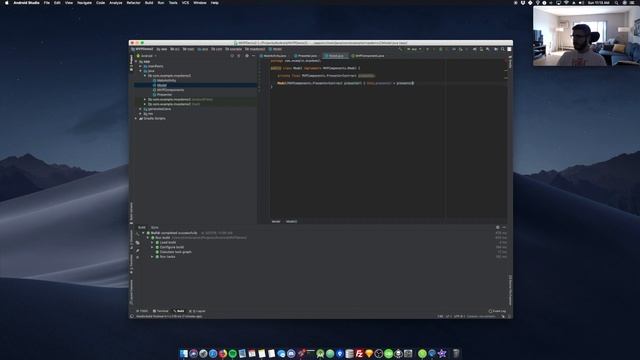Open the Build menu in menu bar
Screen dimensions: 640x360
click(149, 3)
